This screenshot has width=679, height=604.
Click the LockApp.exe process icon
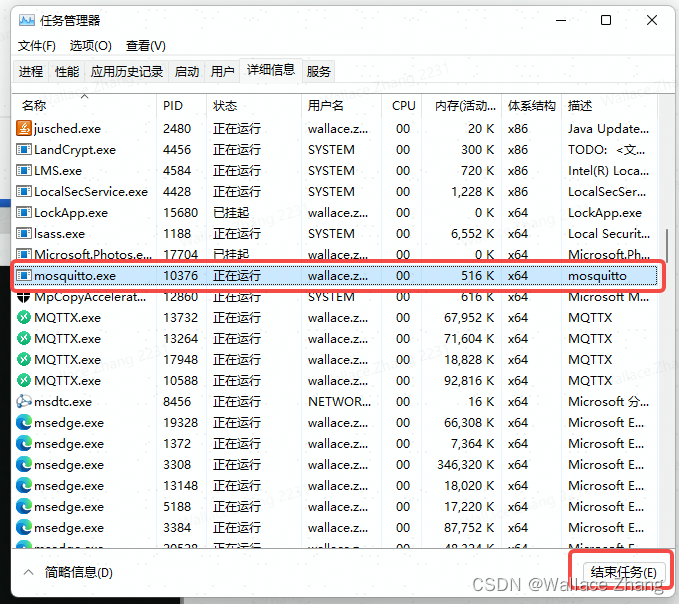pos(24,212)
